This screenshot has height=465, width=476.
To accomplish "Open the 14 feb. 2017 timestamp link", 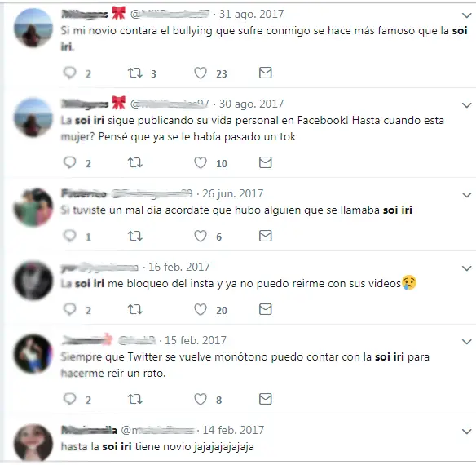I will (x=233, y=430).
